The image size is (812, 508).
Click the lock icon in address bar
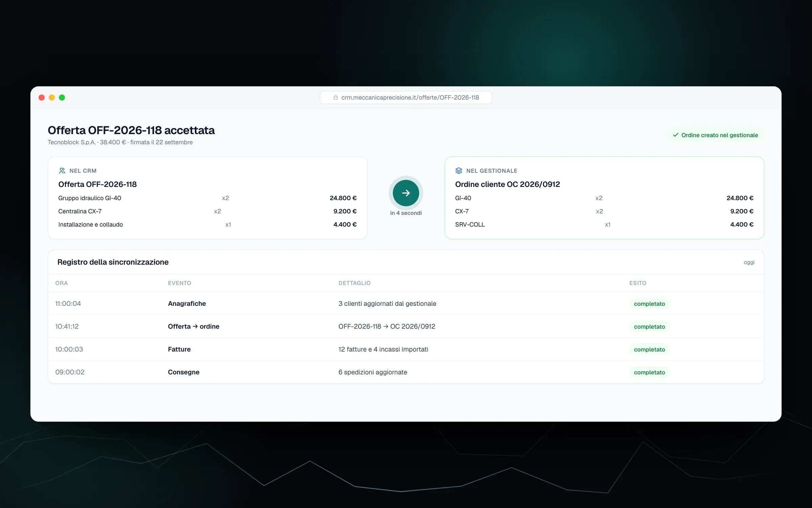336,98
